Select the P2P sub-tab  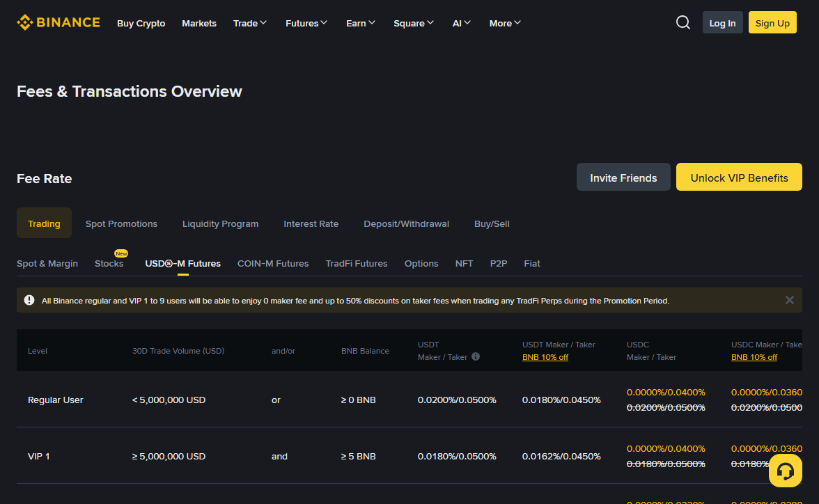tap(499, 263)
